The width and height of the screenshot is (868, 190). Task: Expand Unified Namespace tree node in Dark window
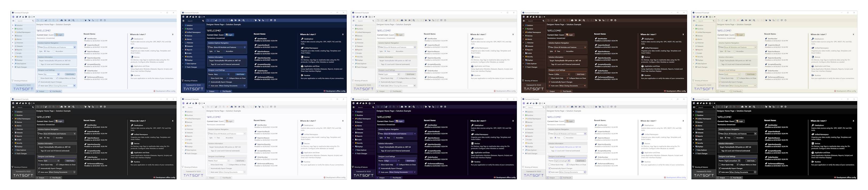pyautogui.click(x=13, y=119)
